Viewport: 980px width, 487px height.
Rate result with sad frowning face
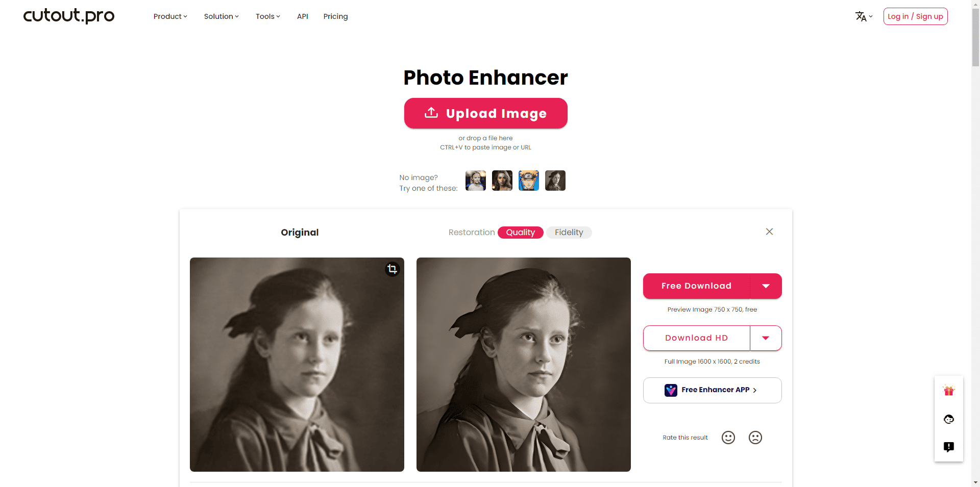coord(755,438)
